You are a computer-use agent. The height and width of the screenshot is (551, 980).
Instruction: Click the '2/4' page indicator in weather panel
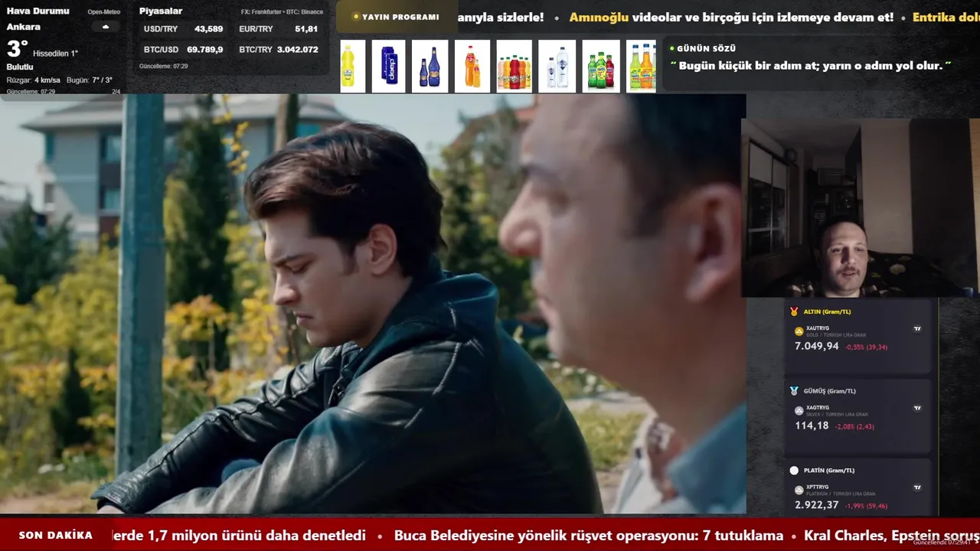(116, 92)
